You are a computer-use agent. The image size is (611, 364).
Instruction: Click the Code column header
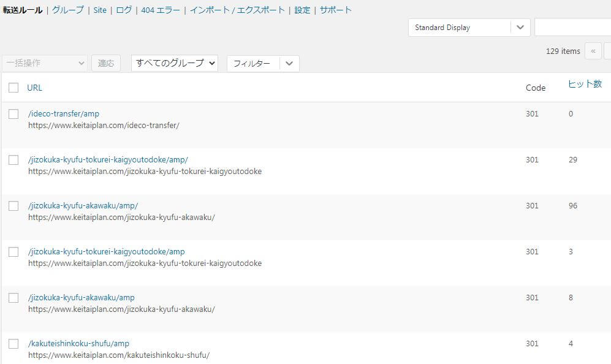(536, 88)
